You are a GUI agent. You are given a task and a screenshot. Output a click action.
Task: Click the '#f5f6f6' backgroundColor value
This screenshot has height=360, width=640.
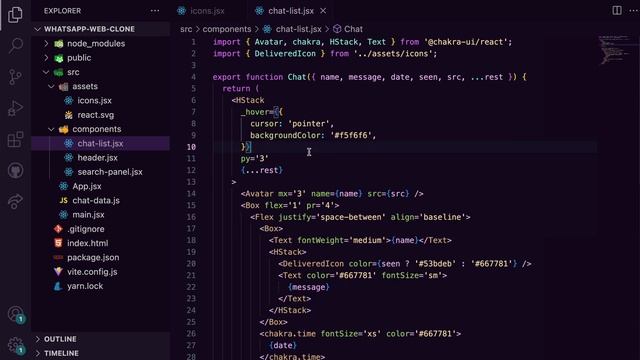(350, 135)
